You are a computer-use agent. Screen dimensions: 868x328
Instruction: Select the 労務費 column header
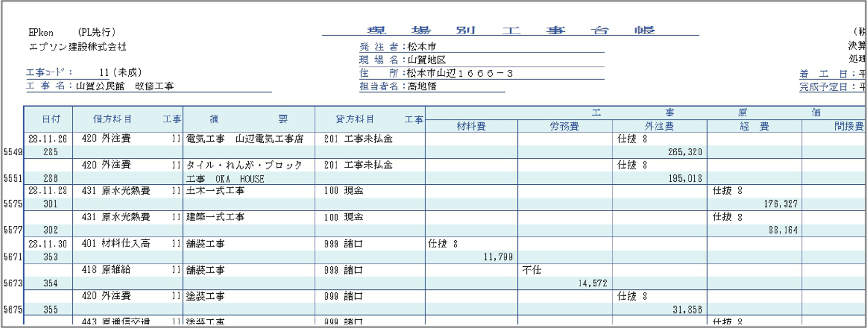(564, 126)
